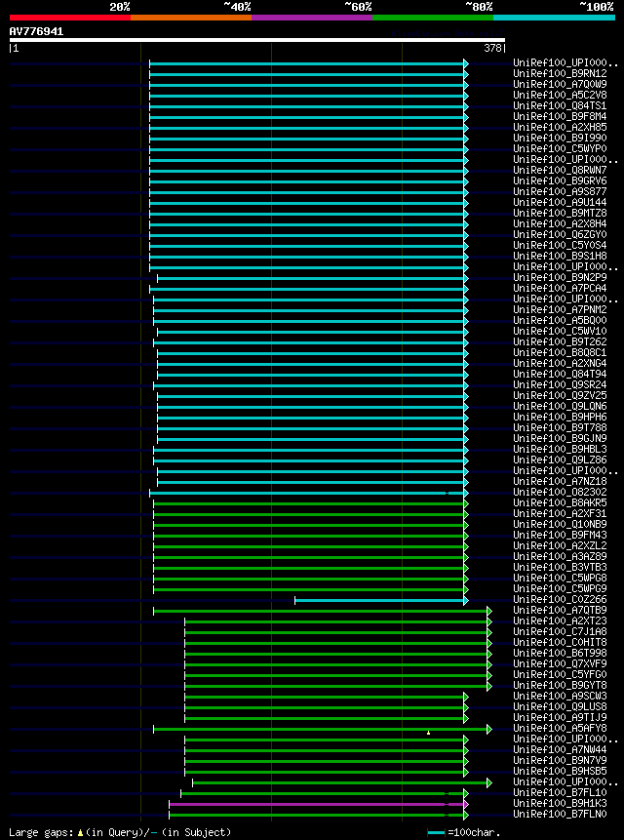The height and width of the screenshot is (840, 624).
Task: Click the UniRef100_A2XH85 label
Action: (x=560, y=127)
